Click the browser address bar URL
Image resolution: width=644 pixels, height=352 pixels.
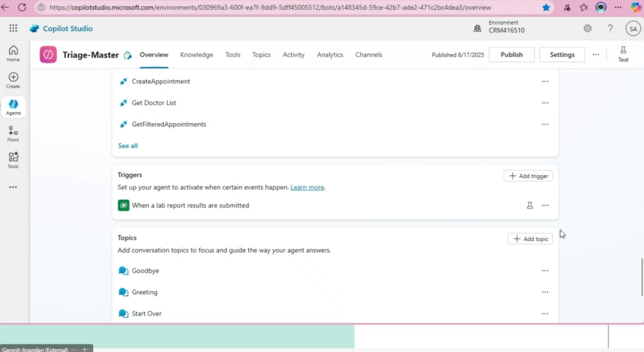click(x=270, y=8)
